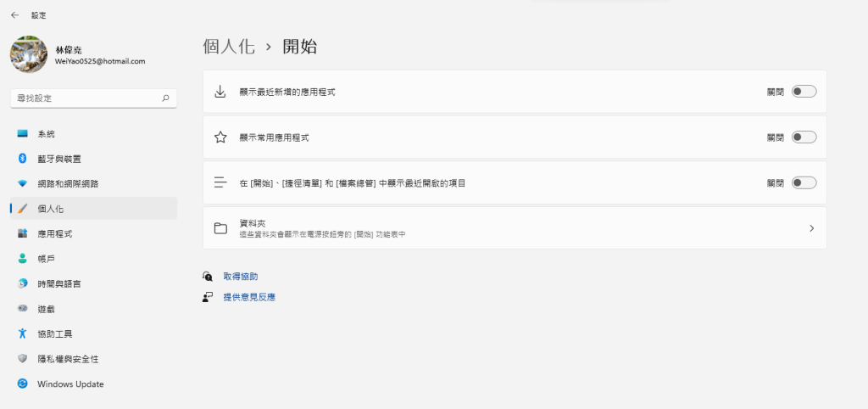Click the 提供意見反應 feedback link
868x409 pixels.
tap(248, 297)
